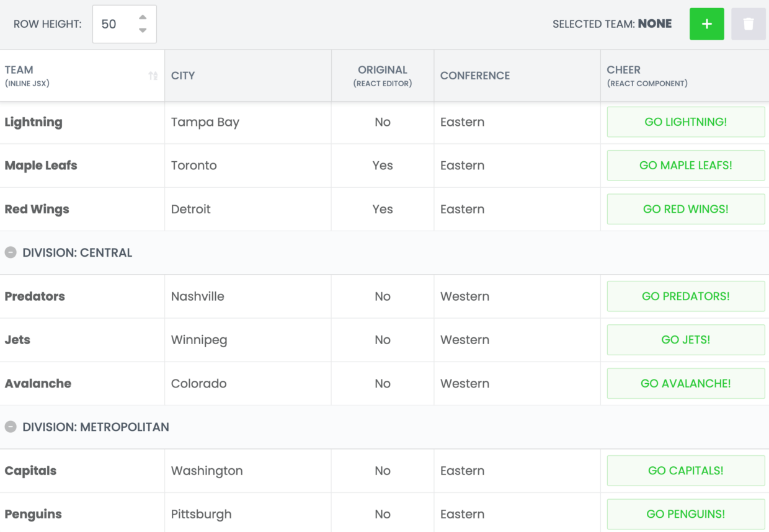
Task: Decrease row height with the down arrow
Action: [x=143, y=30]
